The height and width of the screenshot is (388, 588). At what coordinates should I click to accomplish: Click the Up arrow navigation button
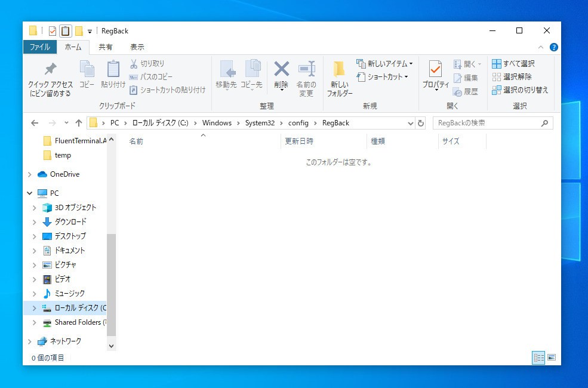(78, 123)
